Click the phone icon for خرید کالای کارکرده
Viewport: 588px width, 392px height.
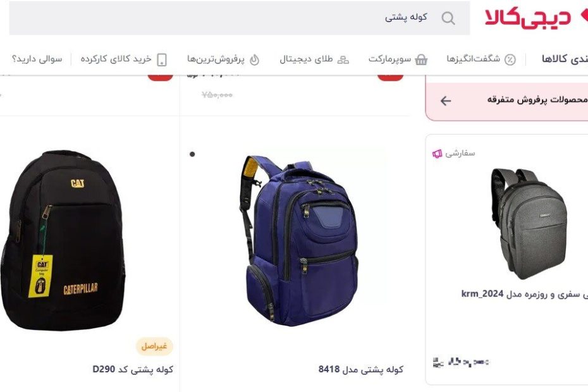(x=162, y=59)
